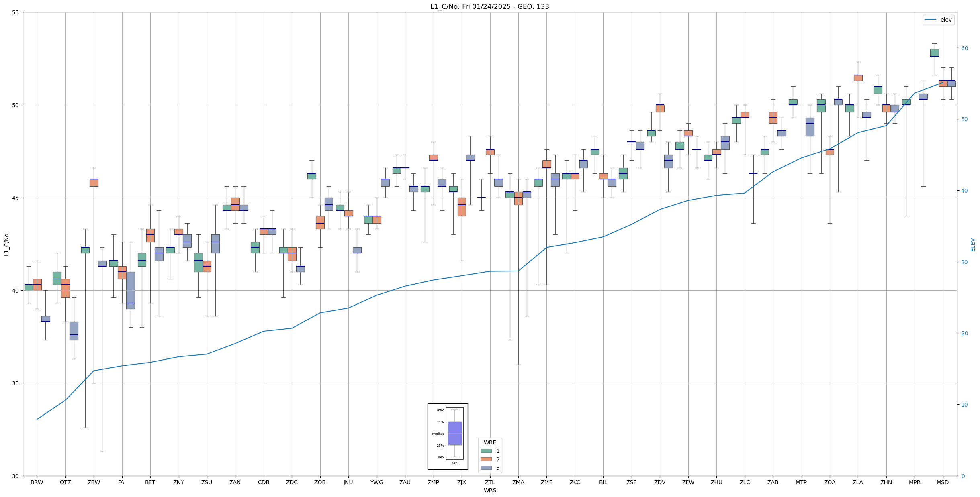Click the L1_C/No y-axis label
The image size is (980, 497).
6,244
